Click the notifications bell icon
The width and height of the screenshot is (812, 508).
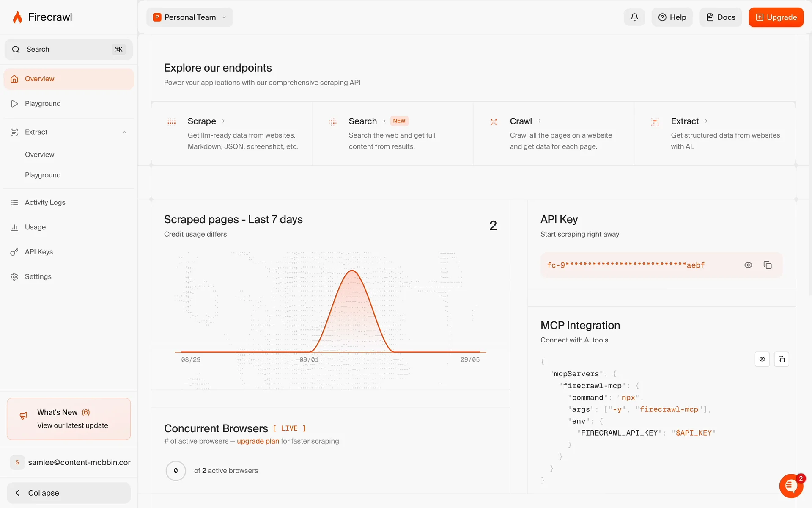tap(634, 17)
